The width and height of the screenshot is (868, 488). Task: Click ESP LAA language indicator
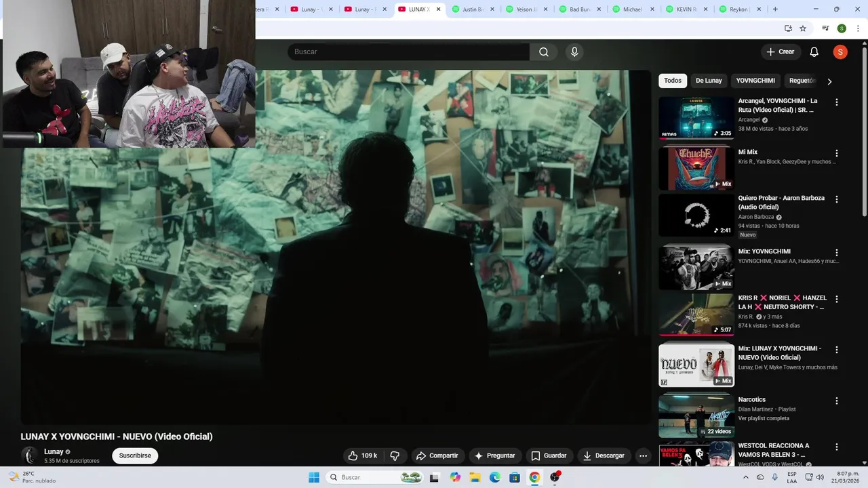coord(792,477)
